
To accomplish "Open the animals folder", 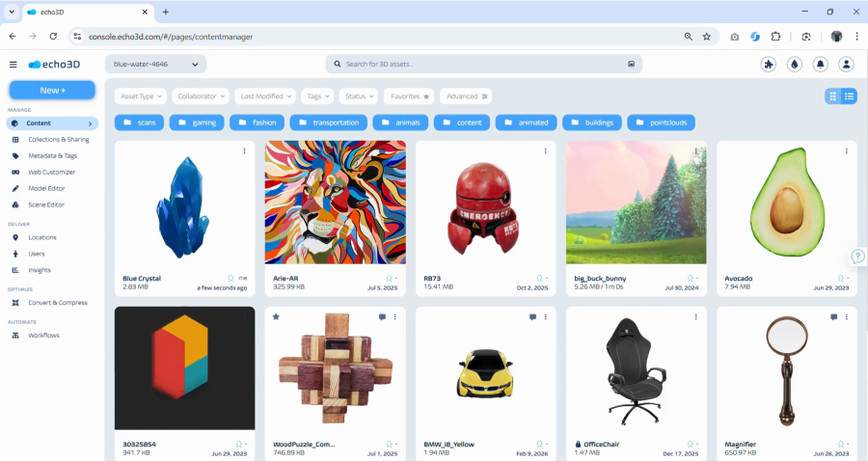I will [401, 122].
